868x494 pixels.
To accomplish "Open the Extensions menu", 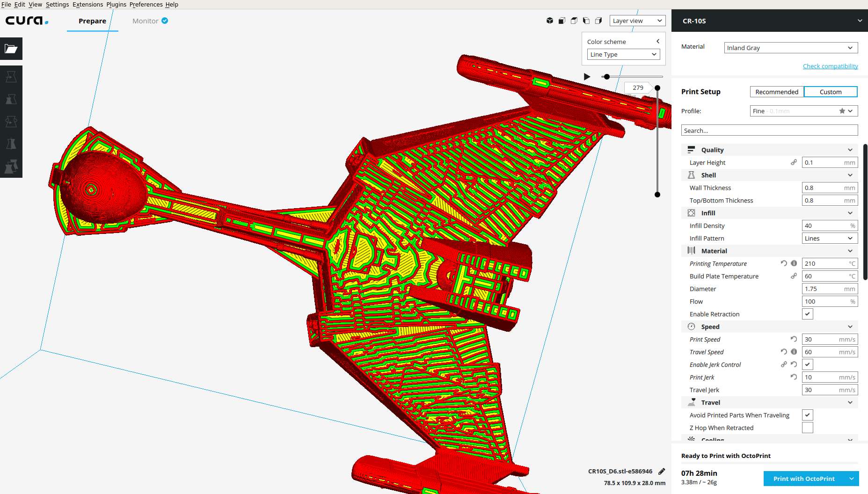I will [88, 4].
